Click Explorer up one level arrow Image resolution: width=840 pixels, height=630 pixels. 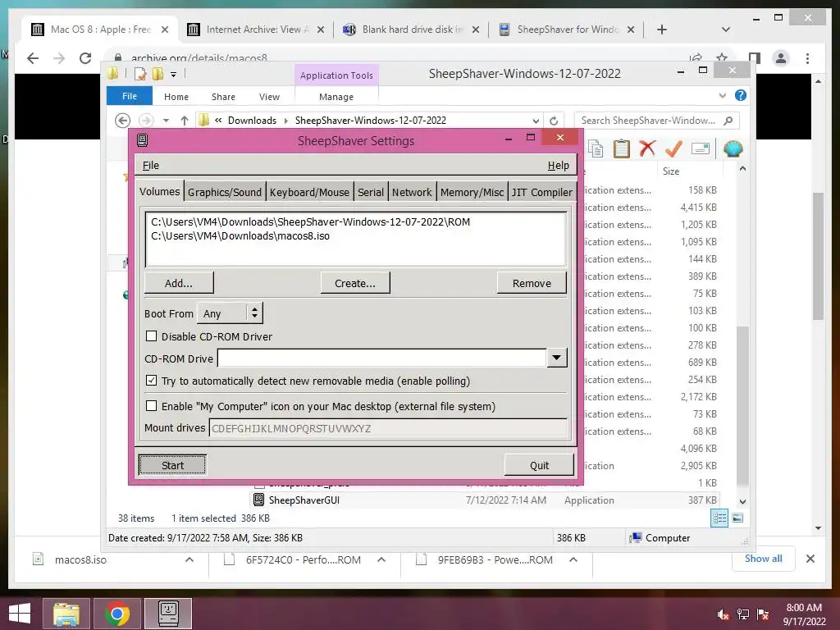coord(185,121)
